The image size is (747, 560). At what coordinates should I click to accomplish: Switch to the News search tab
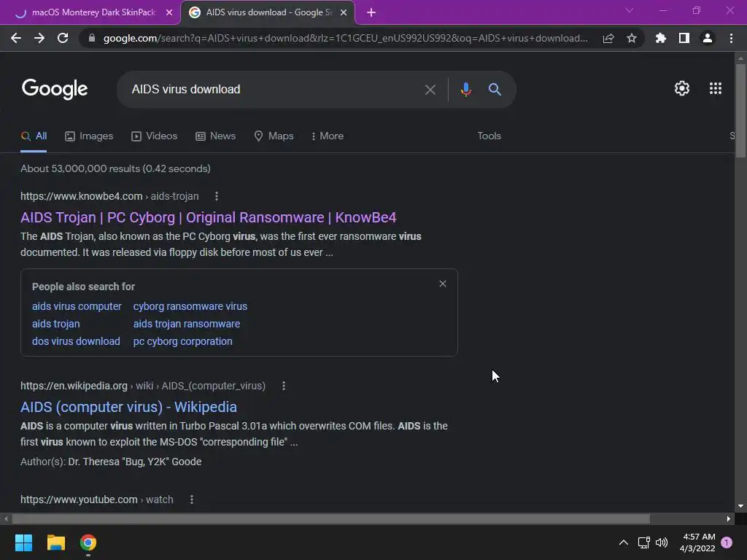pyautogui.click(x=216, y=136)
